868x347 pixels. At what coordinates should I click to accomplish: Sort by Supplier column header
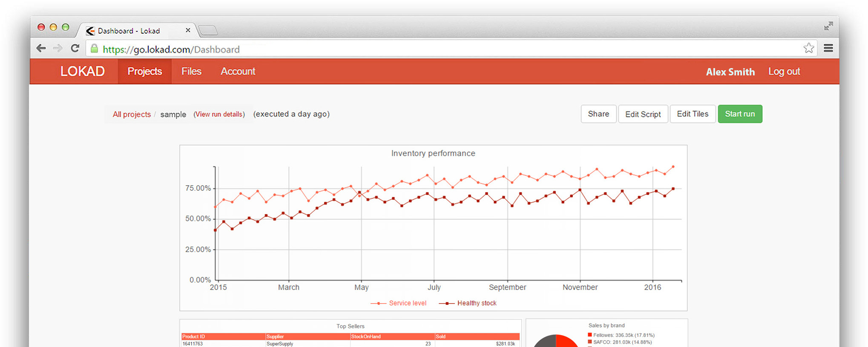point(308,336)
